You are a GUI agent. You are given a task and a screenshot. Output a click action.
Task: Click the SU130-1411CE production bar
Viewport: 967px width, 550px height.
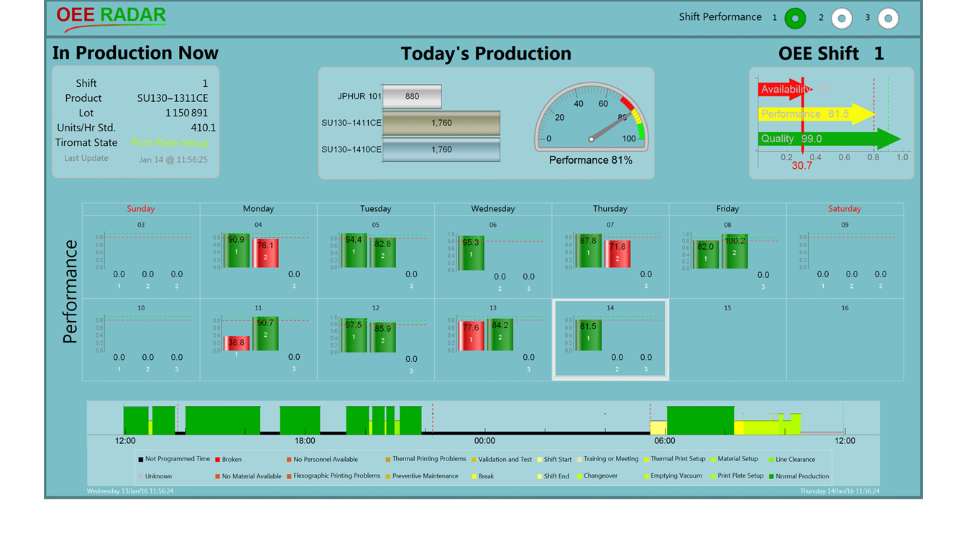(x=441, y=123)
